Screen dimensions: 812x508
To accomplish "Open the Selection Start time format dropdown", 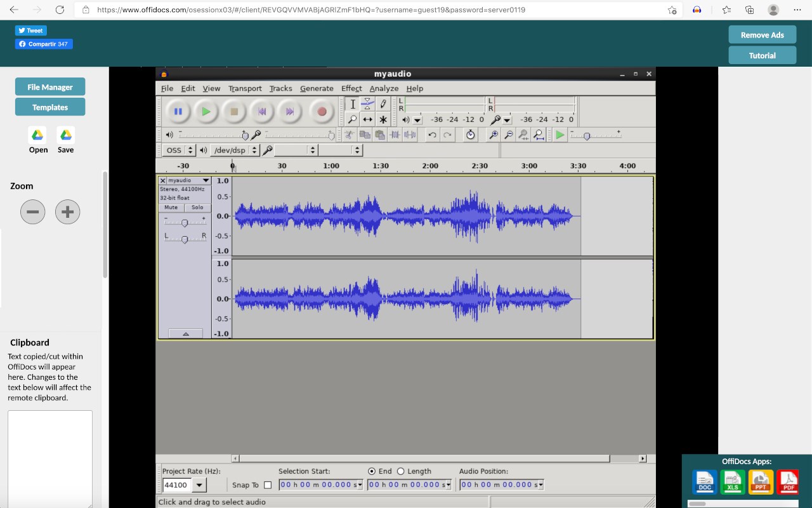I will pos(360,485).
